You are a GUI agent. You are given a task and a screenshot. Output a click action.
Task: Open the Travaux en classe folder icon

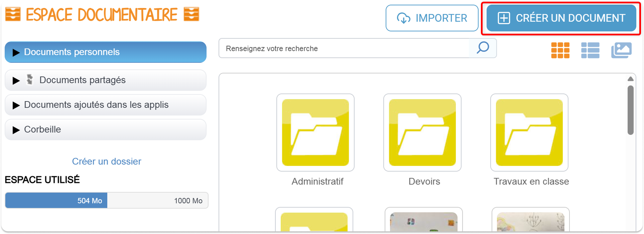click(529, 133)
